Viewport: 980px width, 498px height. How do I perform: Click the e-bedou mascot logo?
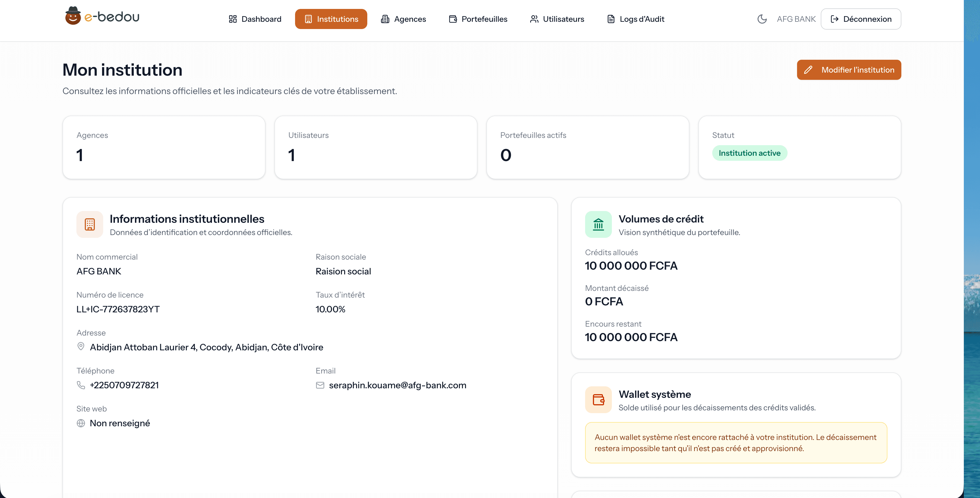click(x=73, y=16)
